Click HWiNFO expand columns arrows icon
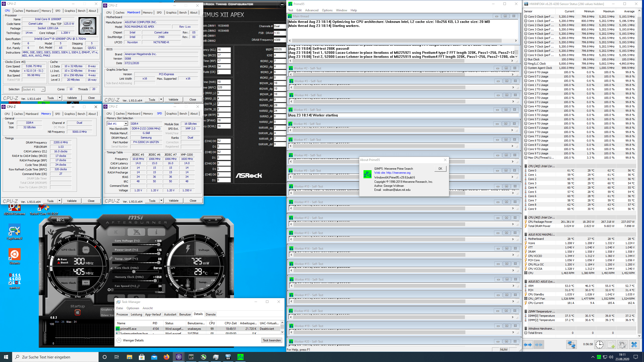The image size is (644, 362). tap(528, 345)
